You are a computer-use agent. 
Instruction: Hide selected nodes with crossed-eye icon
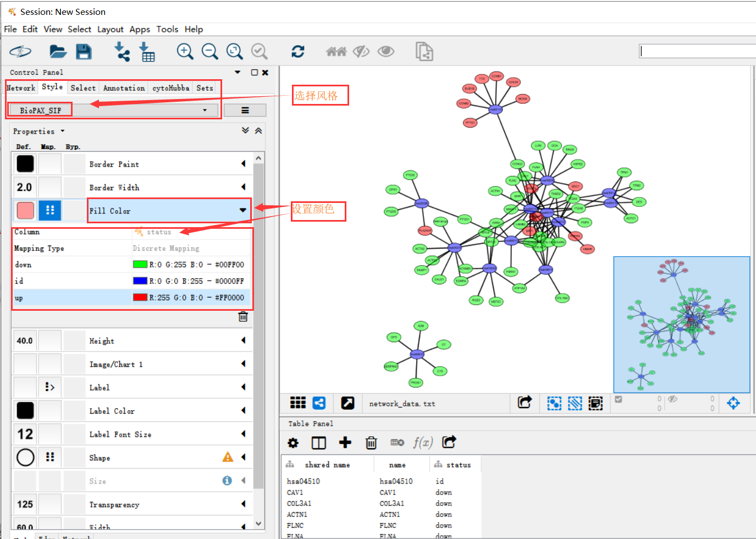point(361,52)
